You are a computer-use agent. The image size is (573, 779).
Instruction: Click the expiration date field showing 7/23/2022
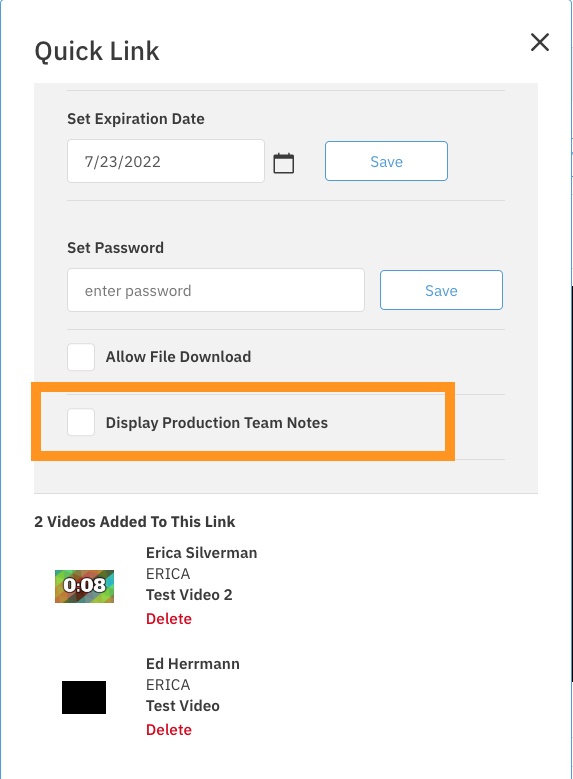(166, 161)
